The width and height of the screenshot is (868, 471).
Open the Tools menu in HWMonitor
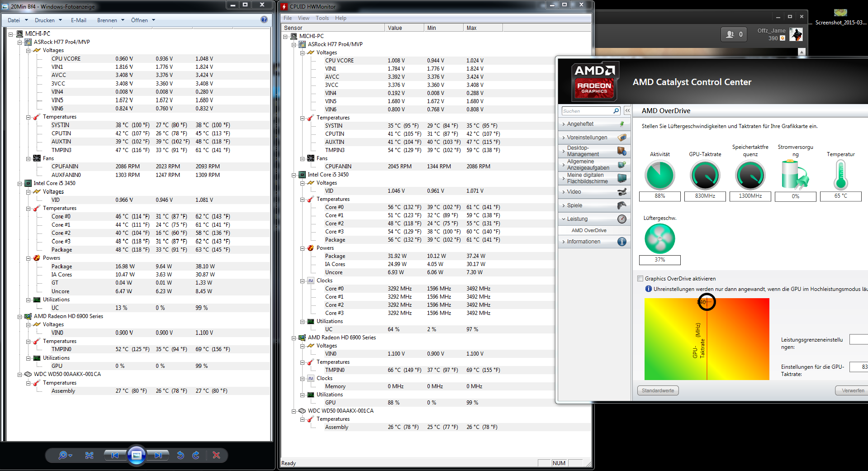[322, 18]
